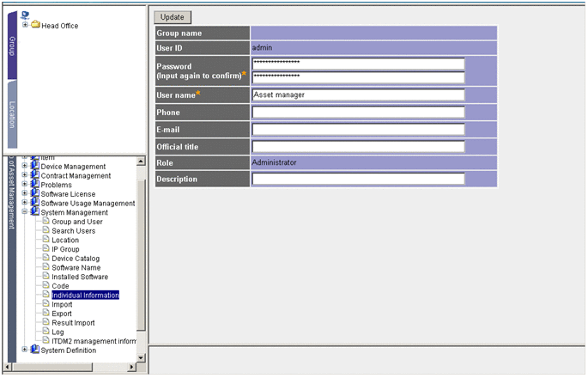588x378 pixels.
Task: Click the Device Catalog page icon
Action: [45, 259]
